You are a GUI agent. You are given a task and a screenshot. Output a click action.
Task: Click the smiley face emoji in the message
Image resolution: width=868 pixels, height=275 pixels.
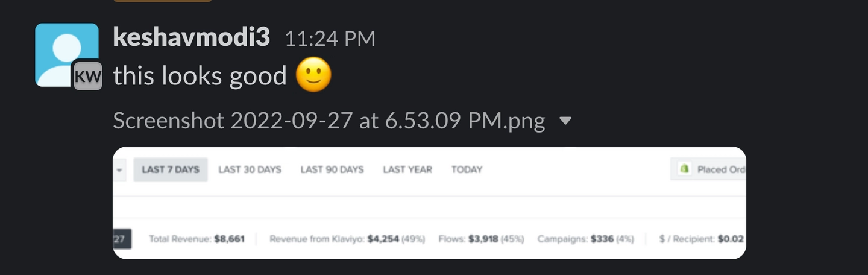pyautogui.click(x=313, y=76)
